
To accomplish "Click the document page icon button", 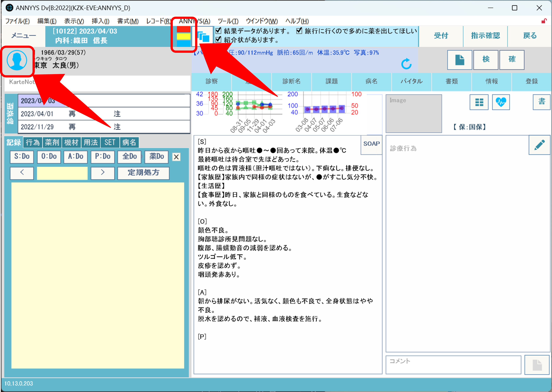I will pos(459,60).
